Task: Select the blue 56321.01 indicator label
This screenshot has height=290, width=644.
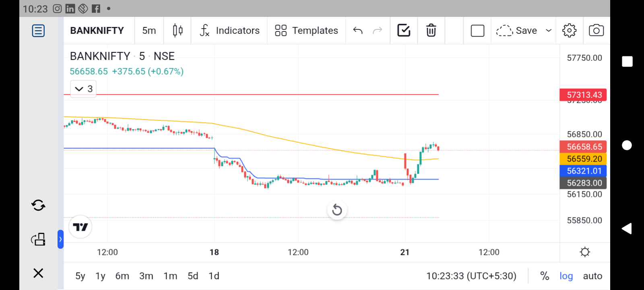Action: click(583, 171)
